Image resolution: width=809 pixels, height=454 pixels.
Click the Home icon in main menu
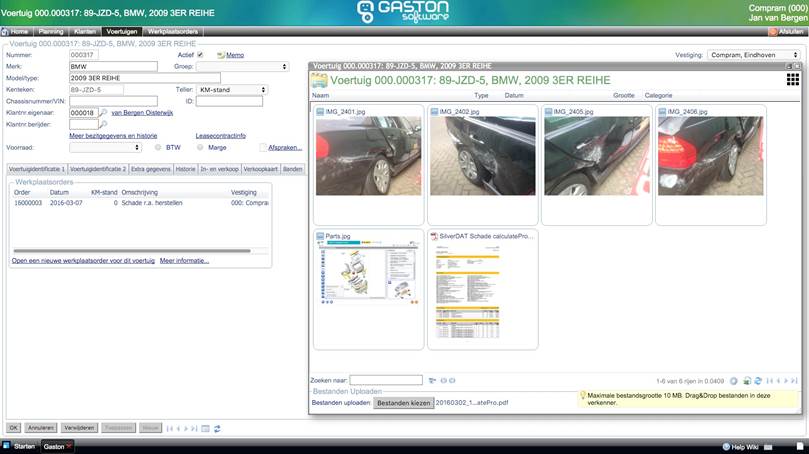click(x=5, y=31)
